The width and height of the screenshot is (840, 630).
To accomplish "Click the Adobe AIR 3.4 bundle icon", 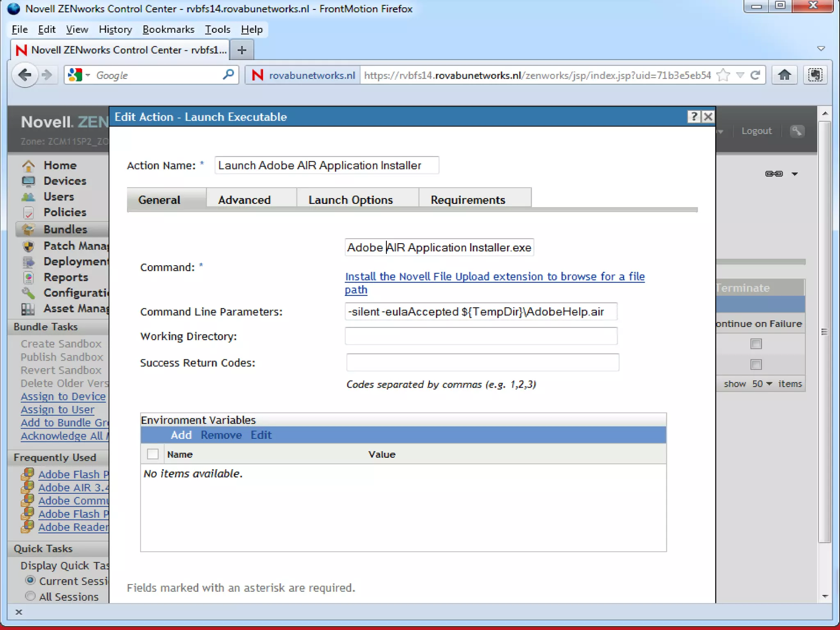I will pos(27,487).
